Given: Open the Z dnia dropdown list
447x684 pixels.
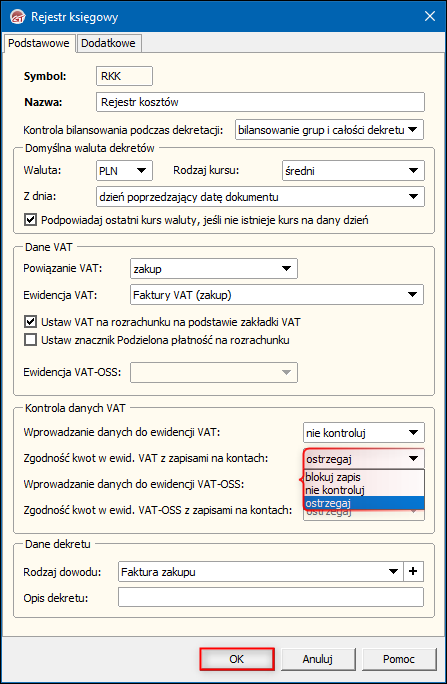Looking at the screenshot, I should 259,197.
